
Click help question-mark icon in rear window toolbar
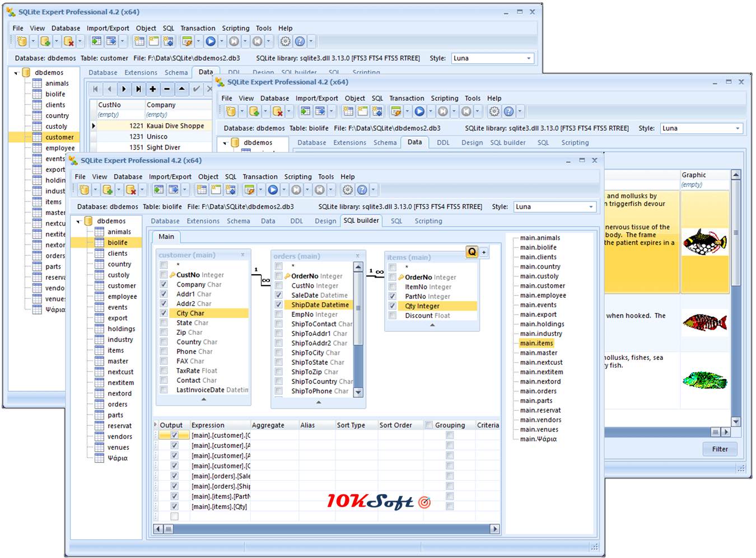(x=300, y=41)
